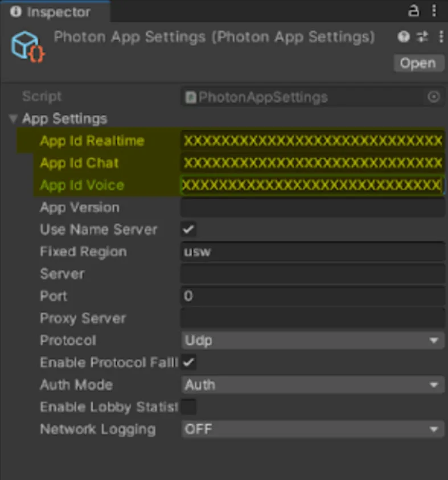Uncheck the Use Name Server checkbox
The height and width of the screenshot is (480, 448).
click(188, 229)
